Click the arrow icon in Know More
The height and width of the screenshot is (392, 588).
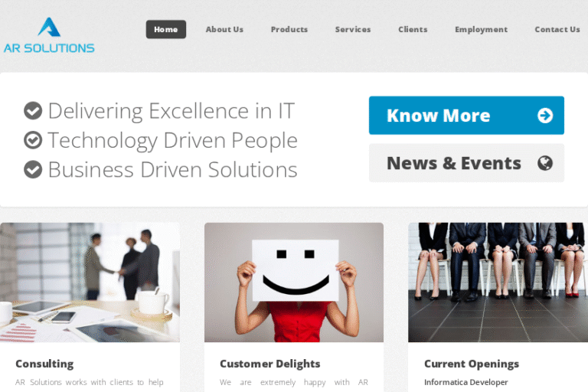(545, 116)
